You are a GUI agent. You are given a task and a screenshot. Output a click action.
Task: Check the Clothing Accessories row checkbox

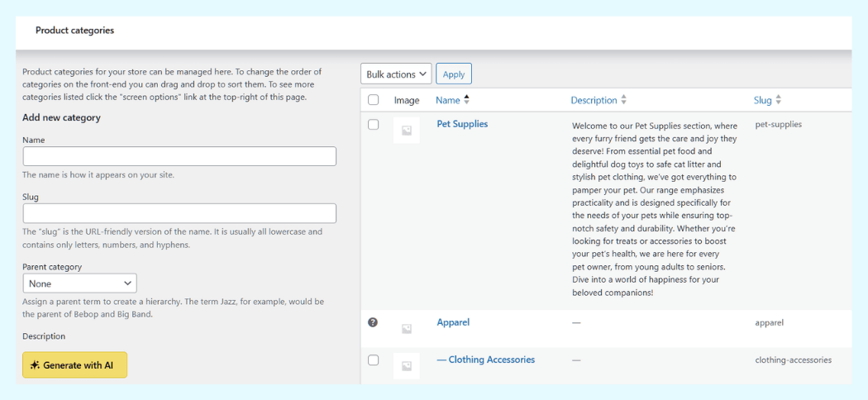(x=374, y=360)
